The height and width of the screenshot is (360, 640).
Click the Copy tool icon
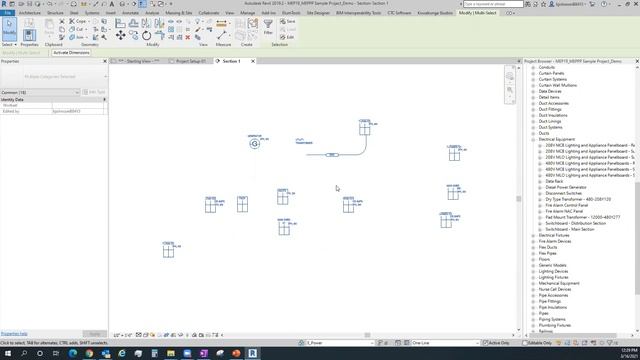(133, 36)
